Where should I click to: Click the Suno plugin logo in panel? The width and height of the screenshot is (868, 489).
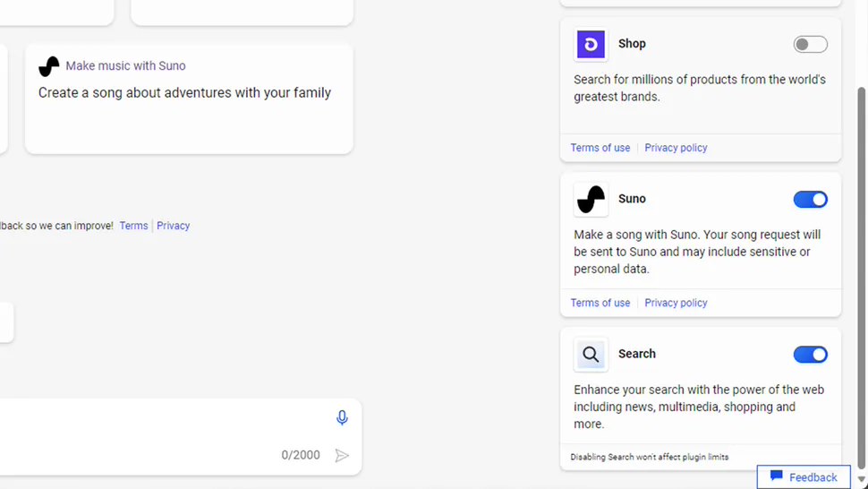(591, 200)
